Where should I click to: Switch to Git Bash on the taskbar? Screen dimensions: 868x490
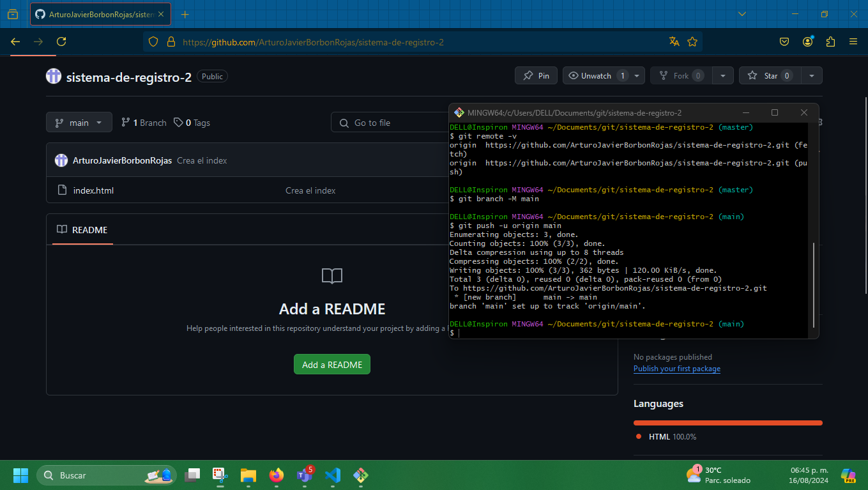click(361, 475)
